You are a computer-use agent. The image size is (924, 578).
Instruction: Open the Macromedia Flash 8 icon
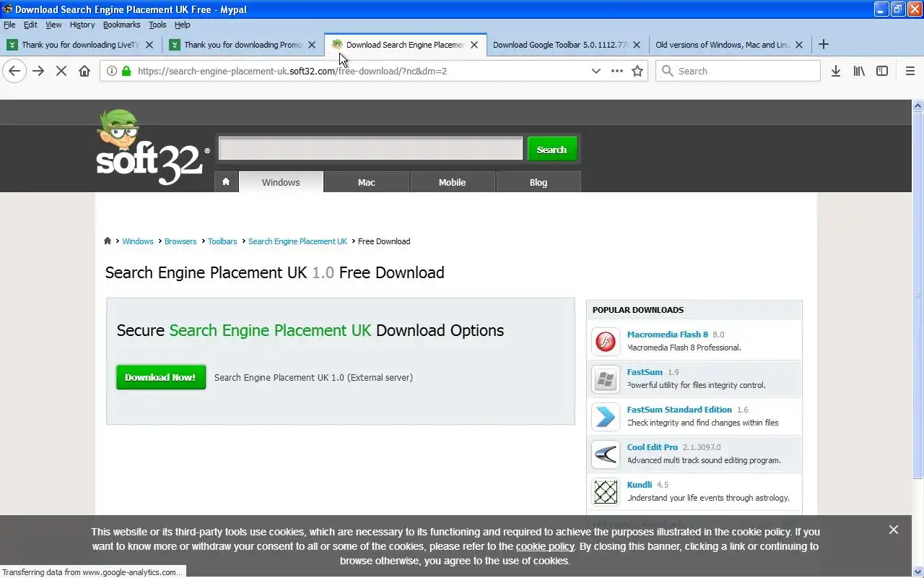(606, 341)
